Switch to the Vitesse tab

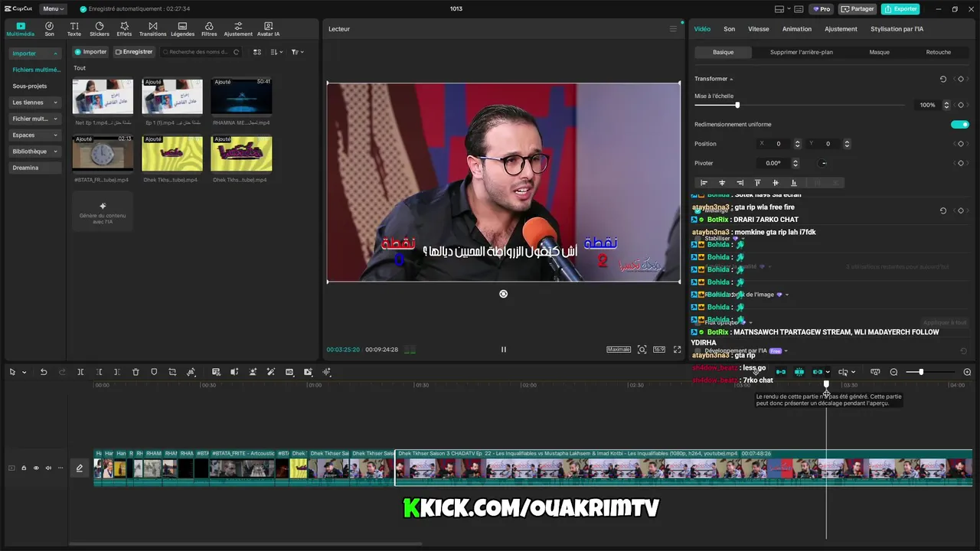[758, 29]
